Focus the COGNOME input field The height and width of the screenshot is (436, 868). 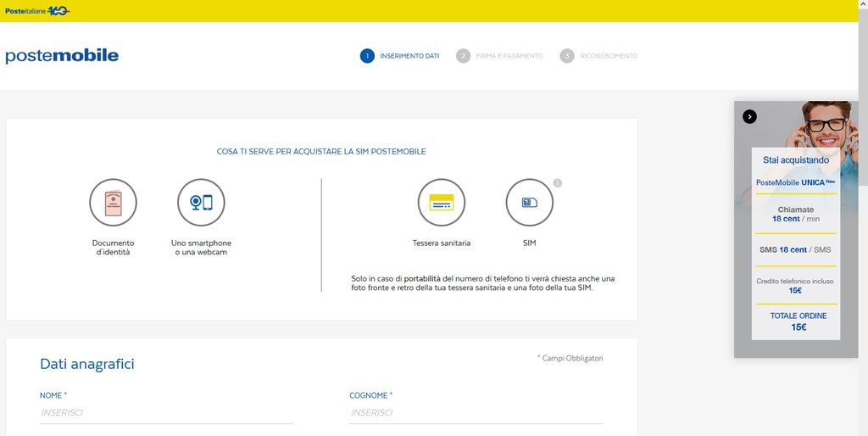476,413
